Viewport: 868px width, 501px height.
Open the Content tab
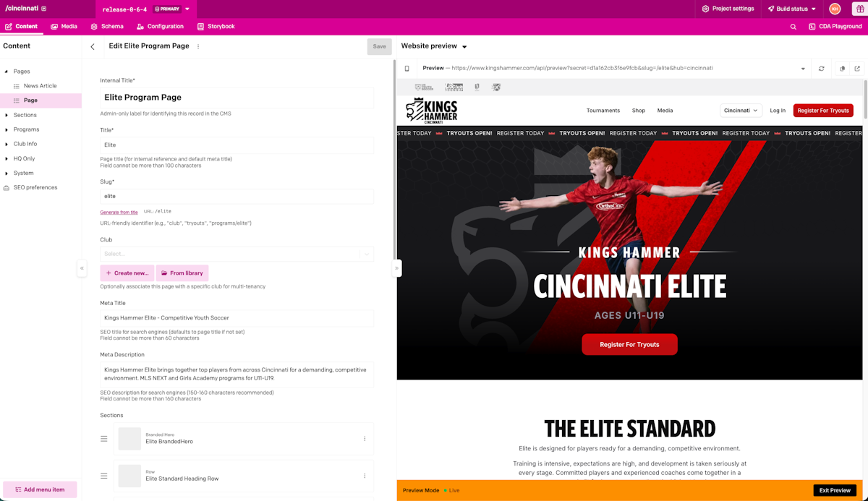point(22,27)
